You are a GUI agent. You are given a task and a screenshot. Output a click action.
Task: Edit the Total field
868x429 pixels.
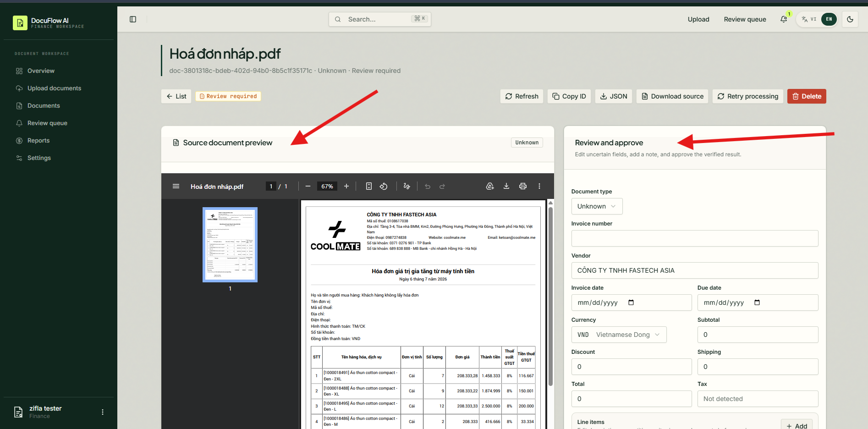[632, 399]
